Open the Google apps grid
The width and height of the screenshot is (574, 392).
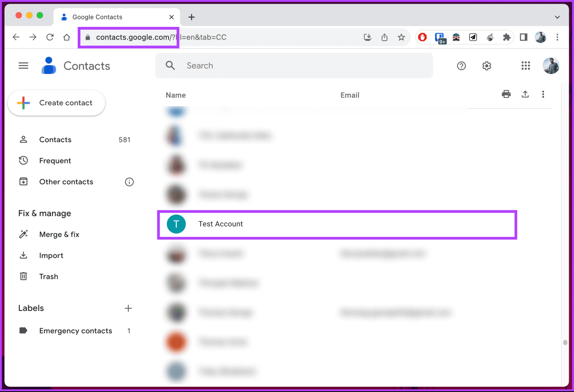[525, 66]
